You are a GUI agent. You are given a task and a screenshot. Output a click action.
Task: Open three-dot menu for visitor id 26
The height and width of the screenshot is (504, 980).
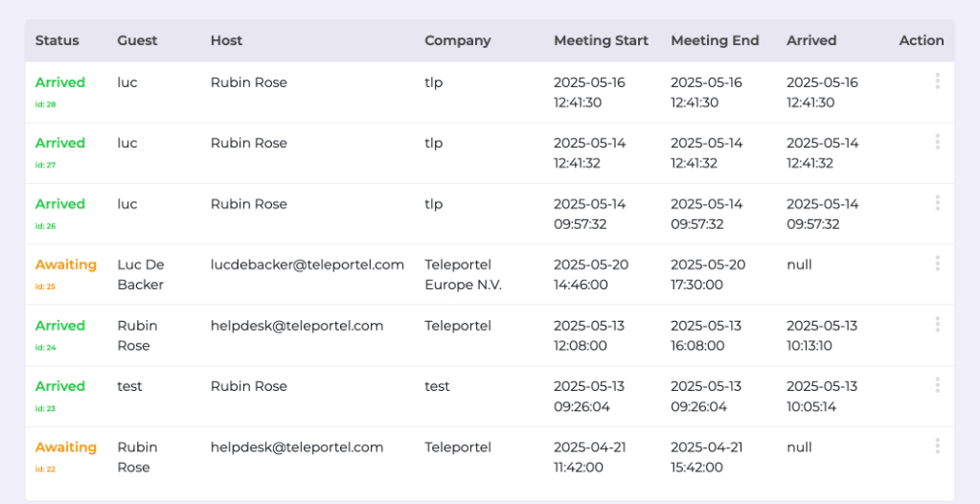(937, 202)
